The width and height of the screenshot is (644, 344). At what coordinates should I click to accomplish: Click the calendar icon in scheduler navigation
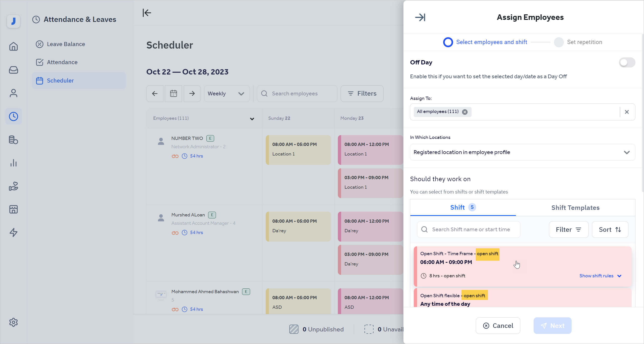point(173,93)
